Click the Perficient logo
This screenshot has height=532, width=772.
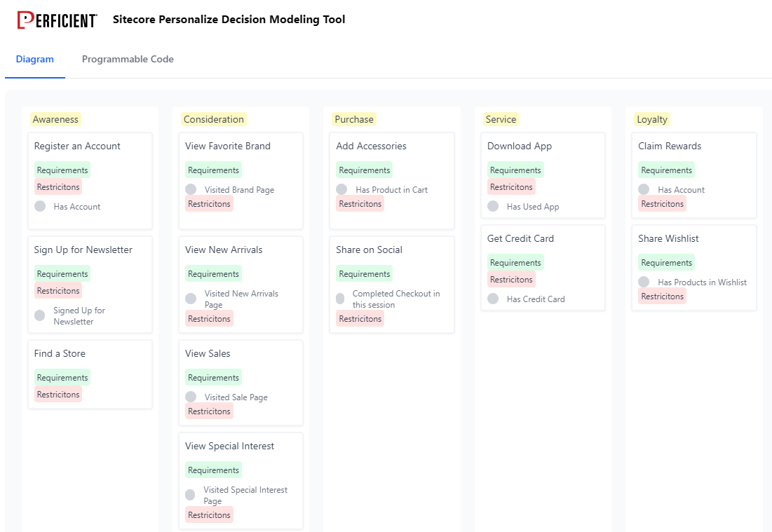click(57, 20)
